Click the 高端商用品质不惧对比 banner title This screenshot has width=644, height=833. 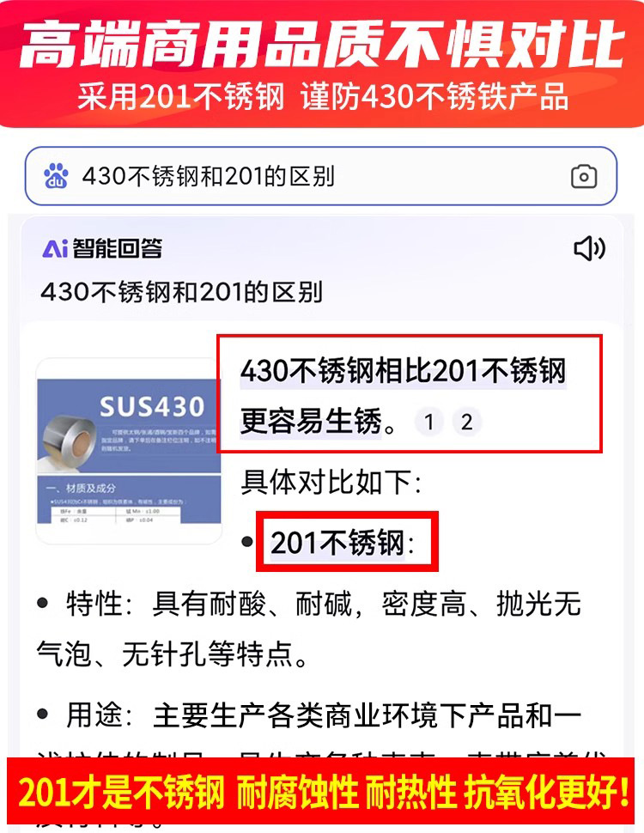[x=322, y=44]
